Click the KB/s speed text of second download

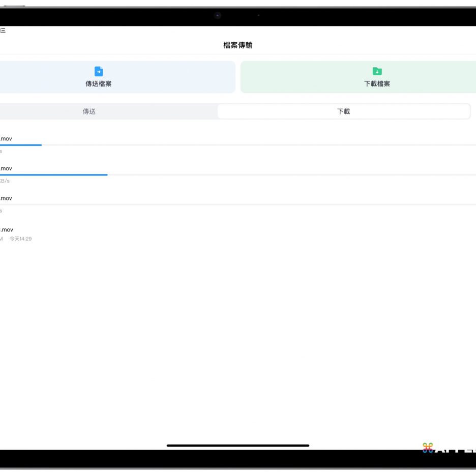(x=5, y=181)
